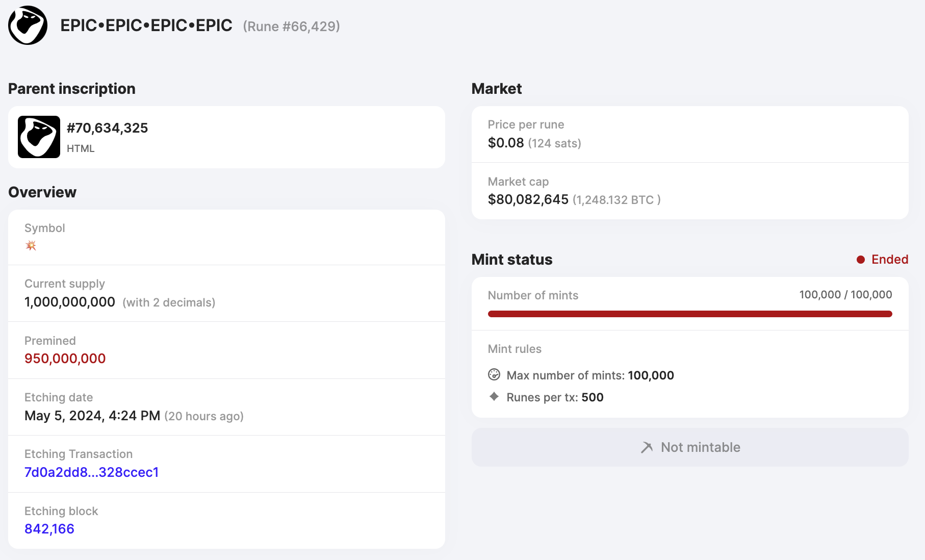Click the Not mintable button

[x=690, y=447]
